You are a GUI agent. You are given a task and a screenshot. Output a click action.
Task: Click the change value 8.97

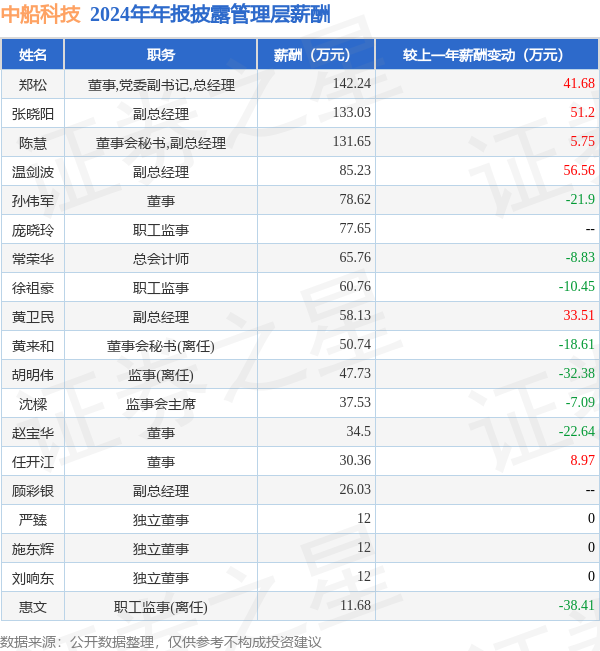582,460
